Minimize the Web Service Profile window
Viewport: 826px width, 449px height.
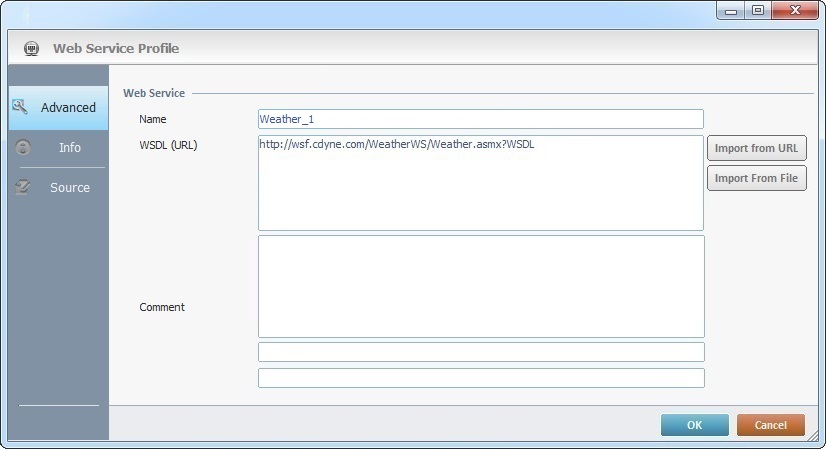point(732,10)
